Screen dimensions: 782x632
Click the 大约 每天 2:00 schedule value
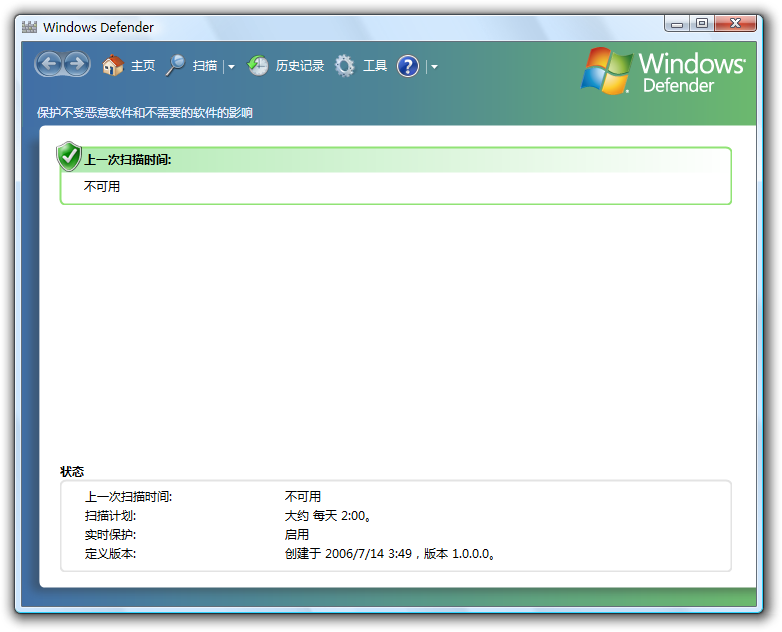(328, 516)
